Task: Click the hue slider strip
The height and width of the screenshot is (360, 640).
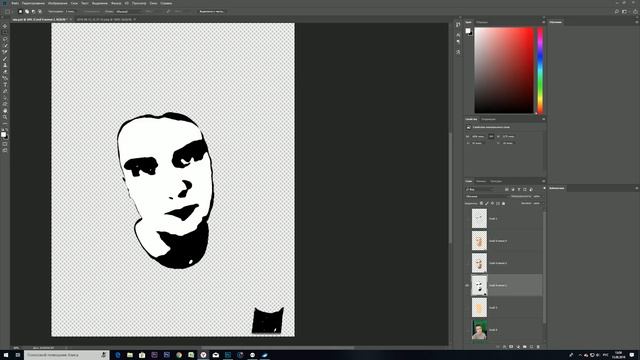Action: (x=540, y=70)
